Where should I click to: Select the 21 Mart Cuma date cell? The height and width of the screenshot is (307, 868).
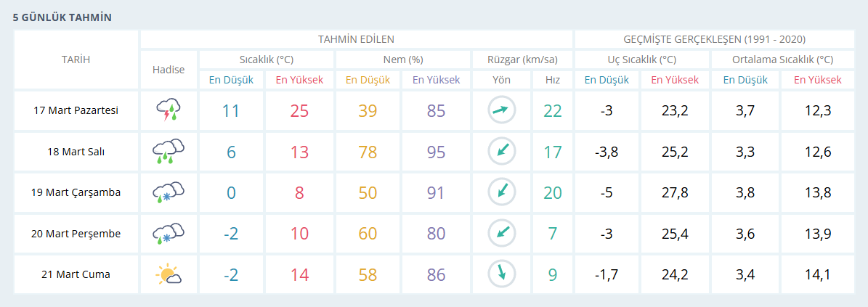76,274
